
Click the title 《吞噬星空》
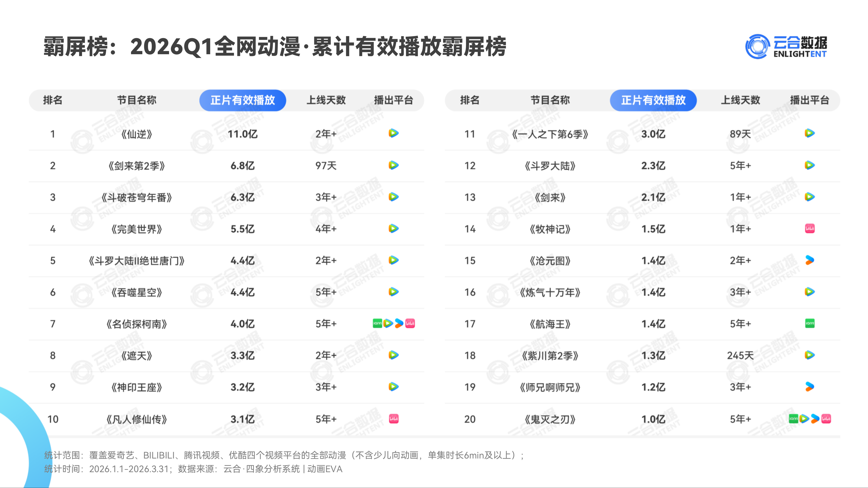[136, 292]
